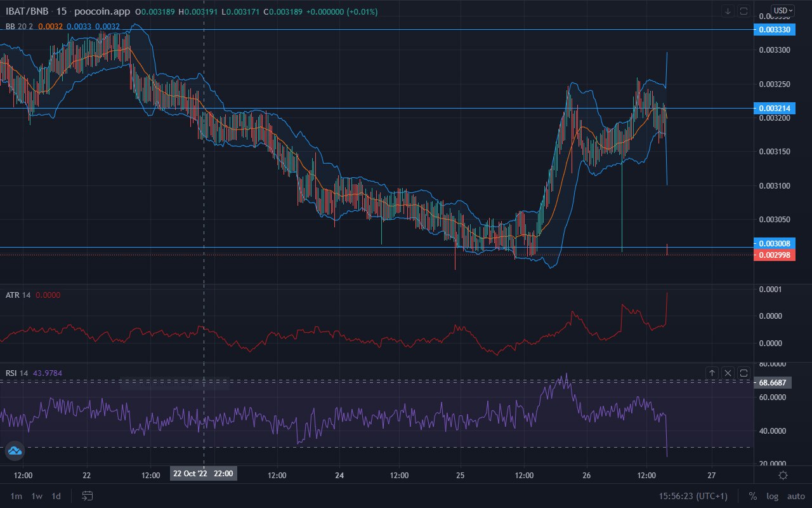Click the 24 date on time axis

tap(339, 475)
